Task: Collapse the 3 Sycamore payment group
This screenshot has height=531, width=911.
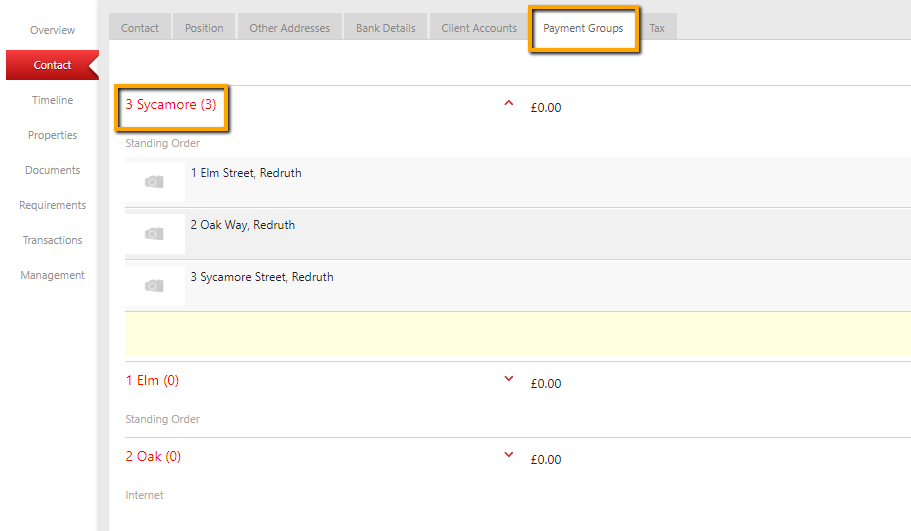Action: (508, 103)
